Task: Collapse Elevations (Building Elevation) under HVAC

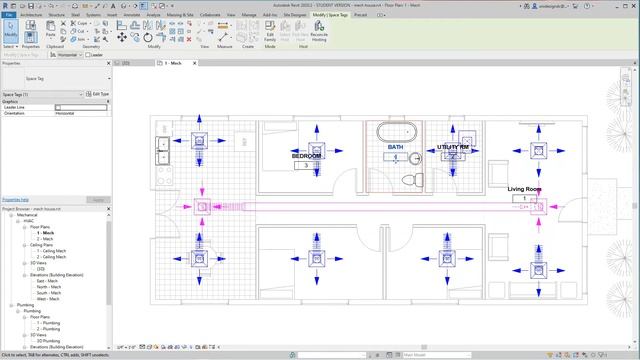Action: [24, 275]
